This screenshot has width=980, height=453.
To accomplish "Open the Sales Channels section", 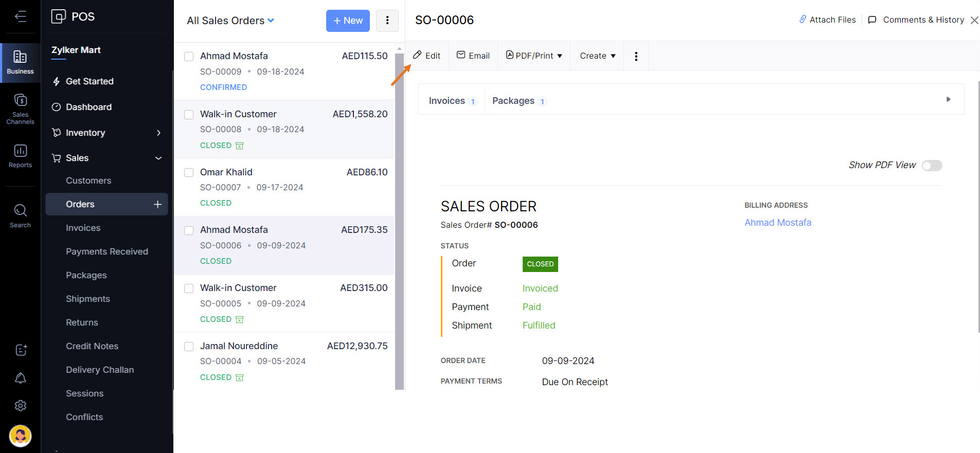I will 20,108.
